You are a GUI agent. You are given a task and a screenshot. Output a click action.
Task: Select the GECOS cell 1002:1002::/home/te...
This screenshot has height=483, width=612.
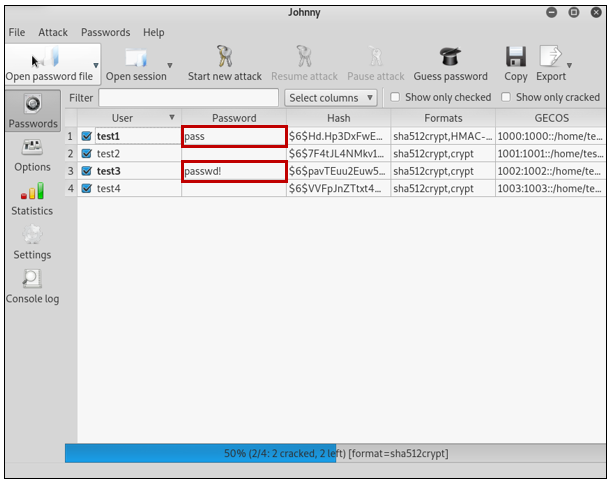click(x=551, y=171)
